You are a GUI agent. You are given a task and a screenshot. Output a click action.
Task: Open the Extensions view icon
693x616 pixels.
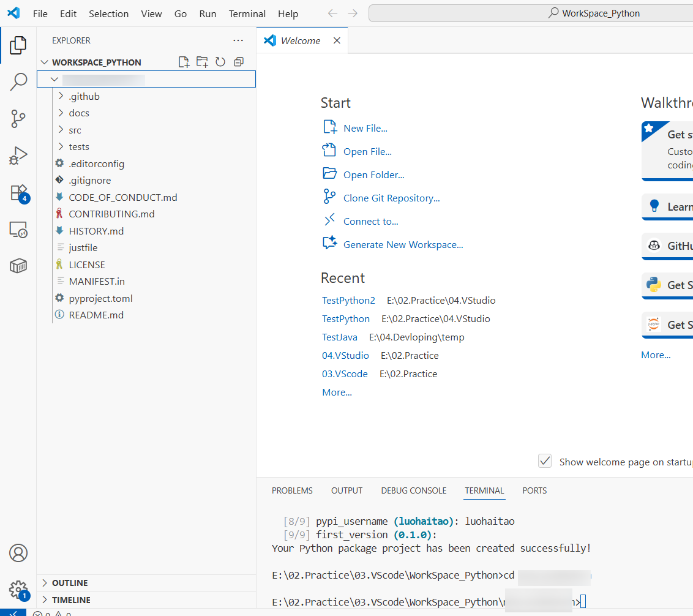[x=19, y=193]
